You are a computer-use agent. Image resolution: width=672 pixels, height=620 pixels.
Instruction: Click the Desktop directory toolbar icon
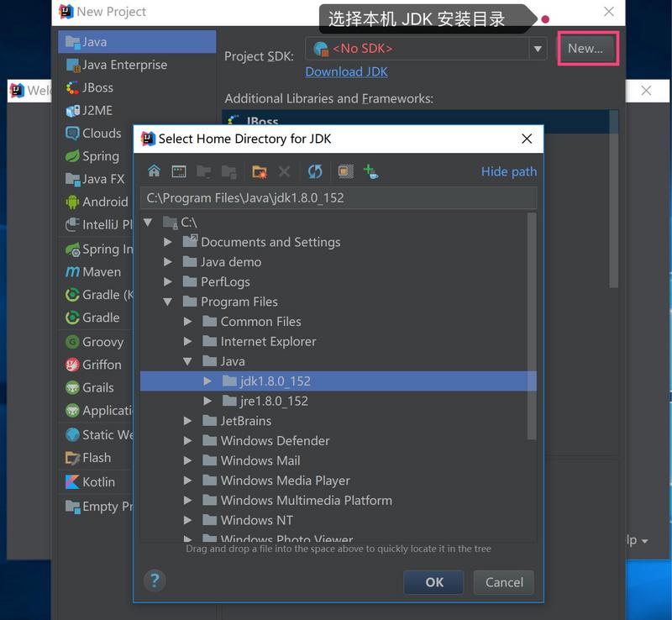tap(179, 171)
